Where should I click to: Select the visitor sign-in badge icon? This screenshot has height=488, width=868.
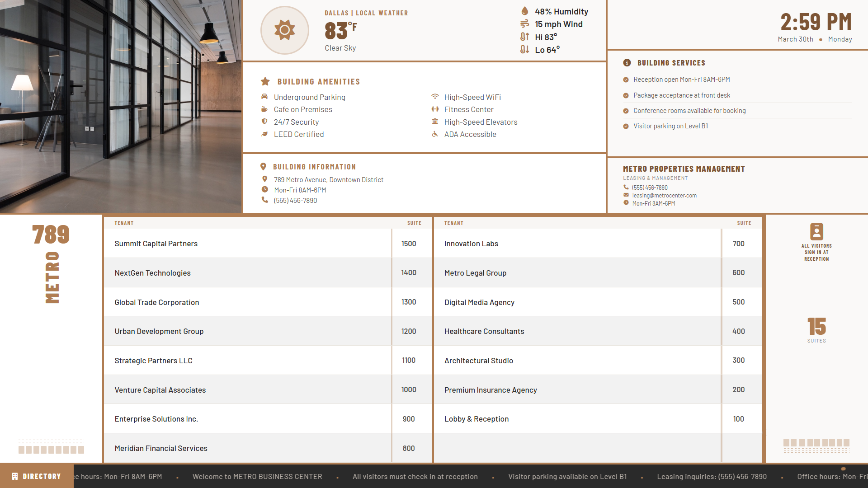[x=816, y=232]
